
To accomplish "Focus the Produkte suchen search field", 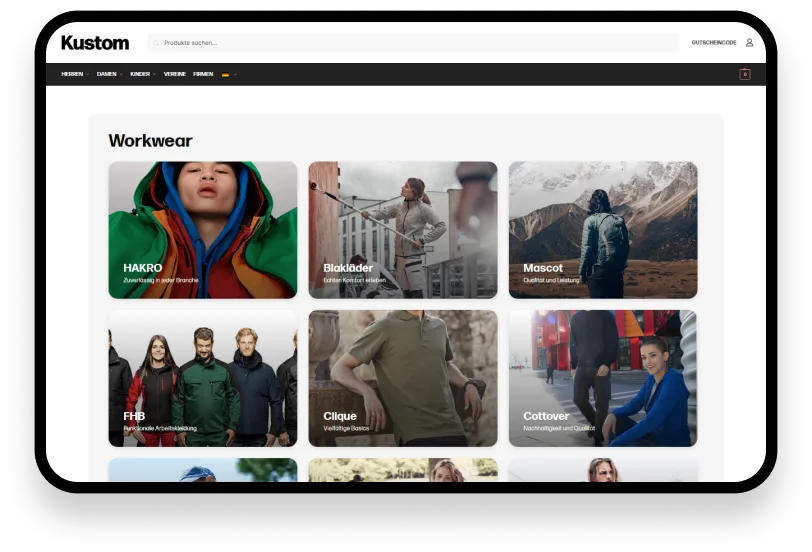I will [x=413, y=43].
